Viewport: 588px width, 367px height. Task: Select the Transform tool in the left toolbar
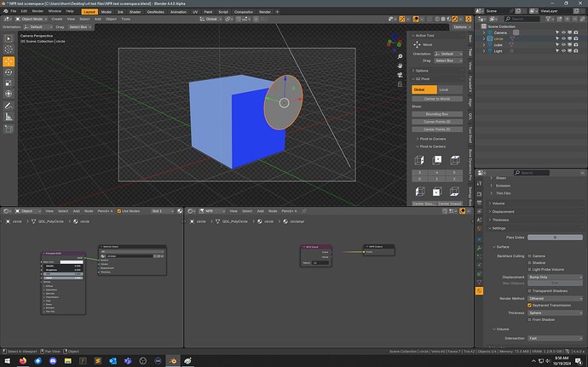(x=9, y=94)
